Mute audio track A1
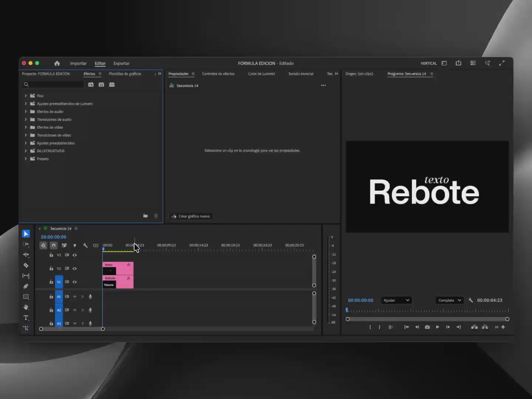This screenshot has width=532, height=399. coord(75,296)
